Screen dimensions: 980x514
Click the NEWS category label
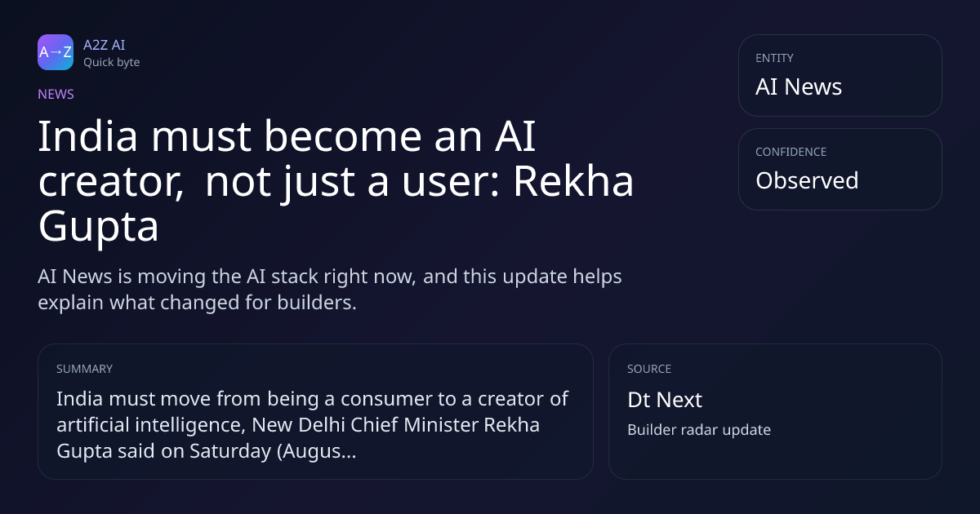click(56, 94)
